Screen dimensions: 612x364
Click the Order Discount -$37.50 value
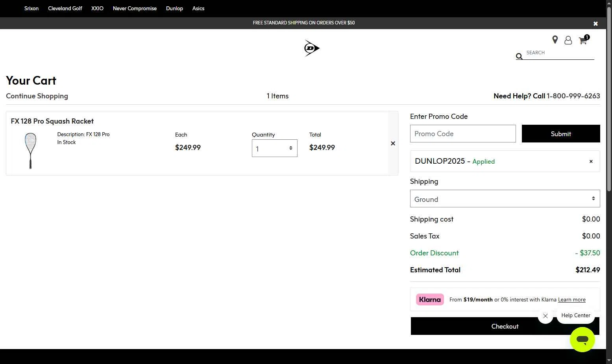point(588,253)
